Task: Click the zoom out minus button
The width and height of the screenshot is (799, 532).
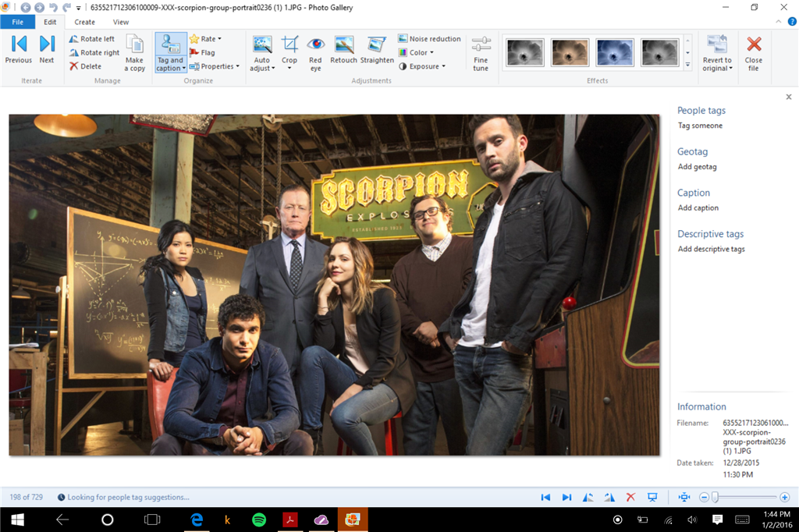Action: click(704, 498)
